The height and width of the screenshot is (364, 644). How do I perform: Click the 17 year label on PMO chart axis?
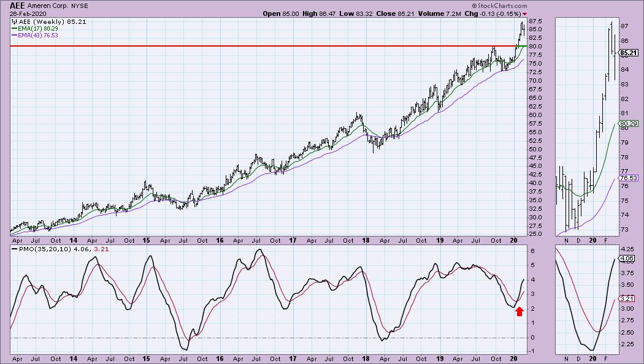293,358
